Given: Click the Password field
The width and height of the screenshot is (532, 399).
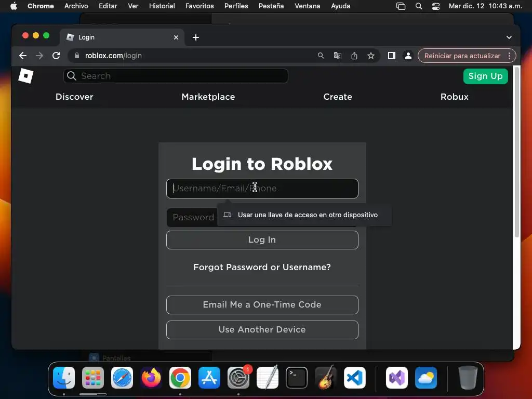Looking at the screenshot, I should point(192,218).
